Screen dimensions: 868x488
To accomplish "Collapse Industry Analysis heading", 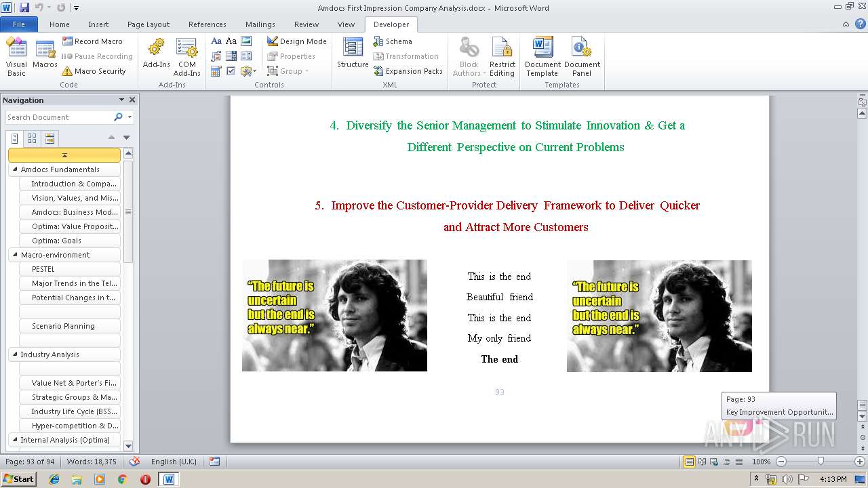I will [x=15, y=354].
